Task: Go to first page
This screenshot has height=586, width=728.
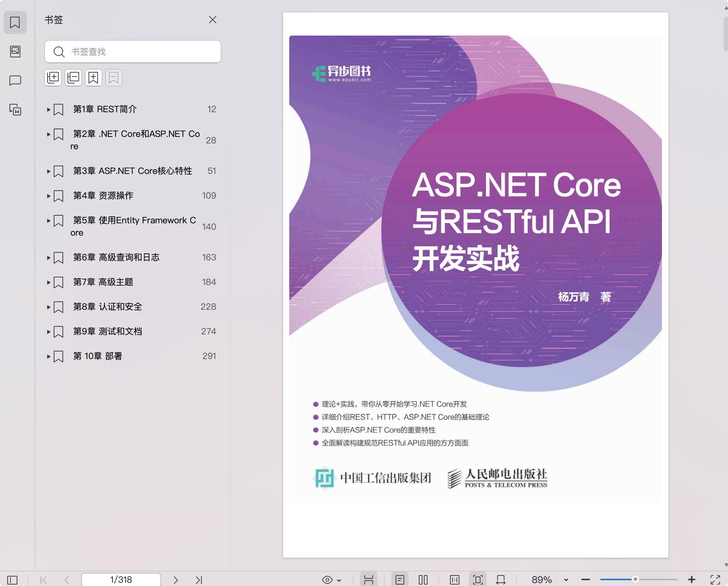Action: click(44, 580)
